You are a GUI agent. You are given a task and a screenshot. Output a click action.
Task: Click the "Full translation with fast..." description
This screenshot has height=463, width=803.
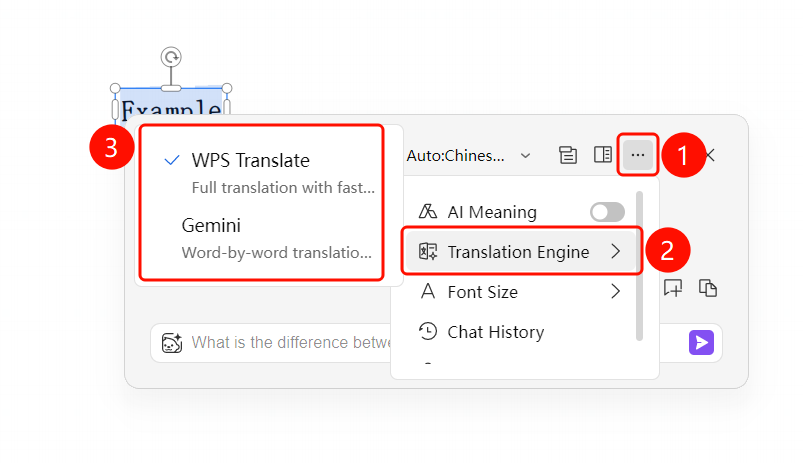pos(283,188)
